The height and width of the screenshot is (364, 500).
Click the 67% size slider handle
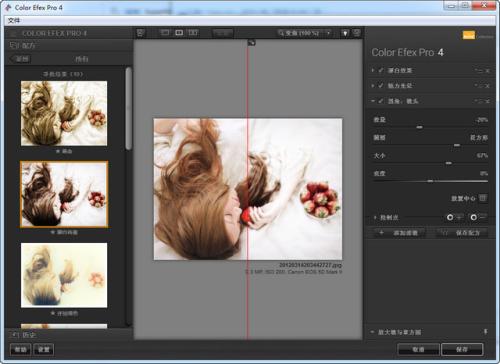(449, 163)
